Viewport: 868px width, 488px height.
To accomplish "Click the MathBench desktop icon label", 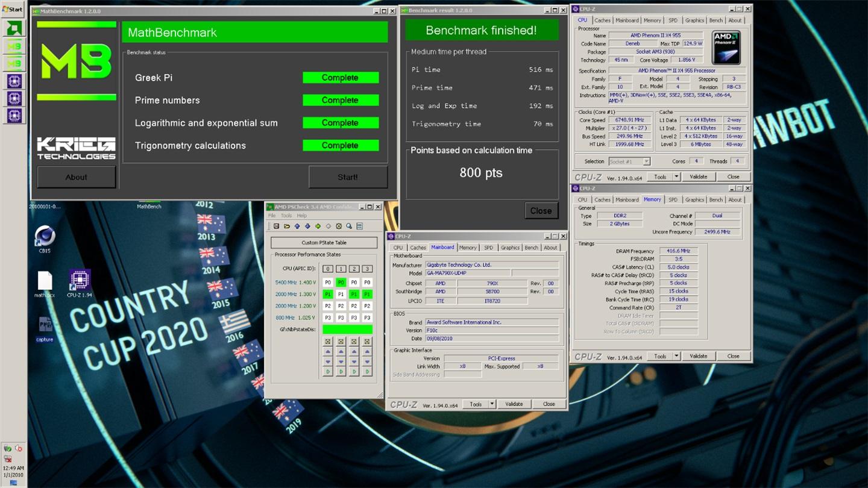I will pos(149,206).
